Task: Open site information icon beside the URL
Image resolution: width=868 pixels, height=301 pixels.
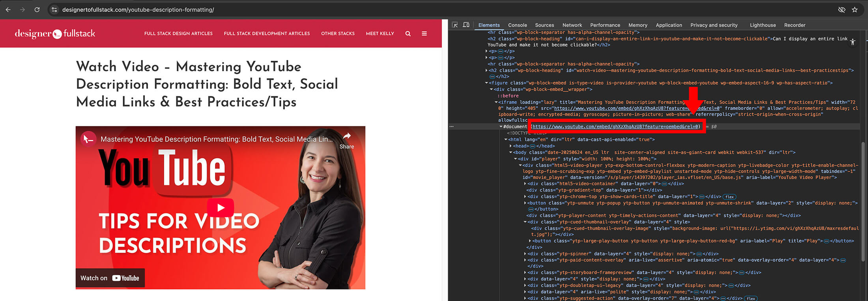Action: tap(54, 9)
